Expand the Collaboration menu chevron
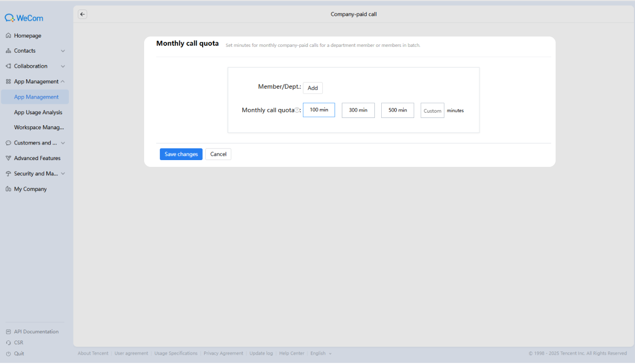 (x=63, y=66)
